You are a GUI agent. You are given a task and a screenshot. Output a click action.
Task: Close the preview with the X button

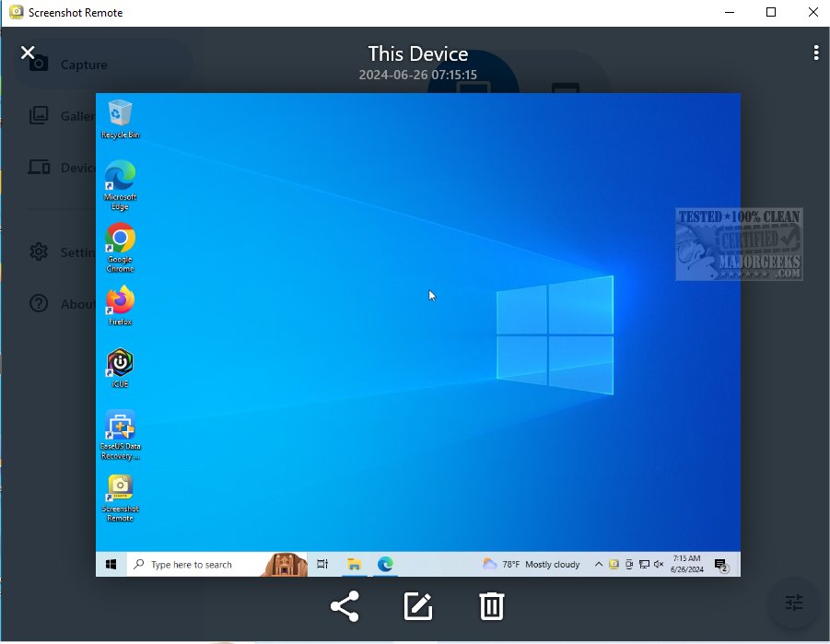pos(28,53)
